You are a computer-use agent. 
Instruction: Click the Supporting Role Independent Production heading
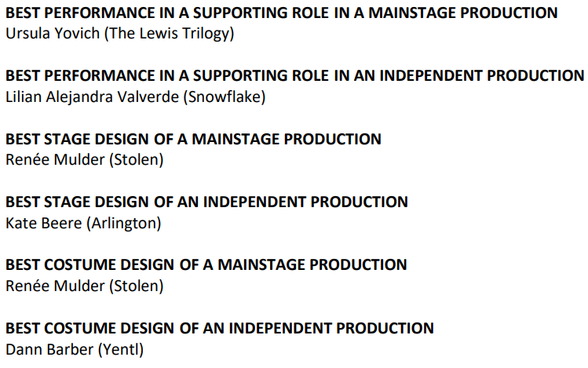click(294, 75)
